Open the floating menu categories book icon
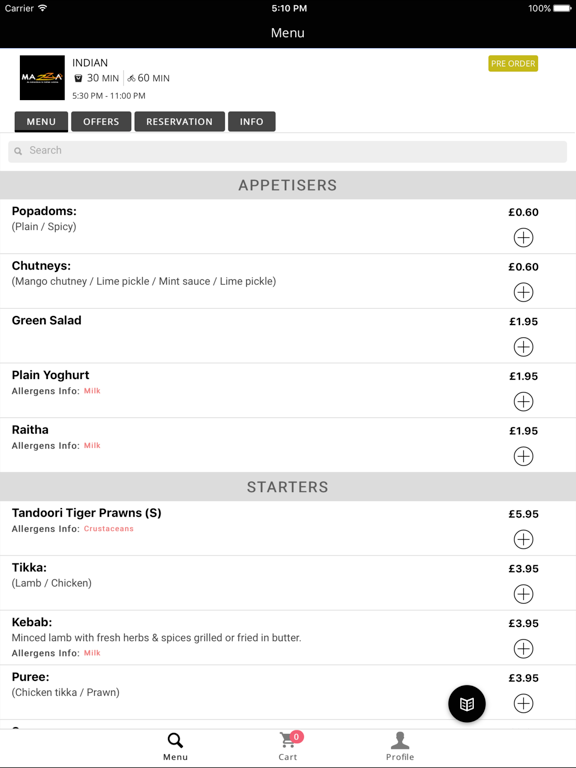 point(467,704)
